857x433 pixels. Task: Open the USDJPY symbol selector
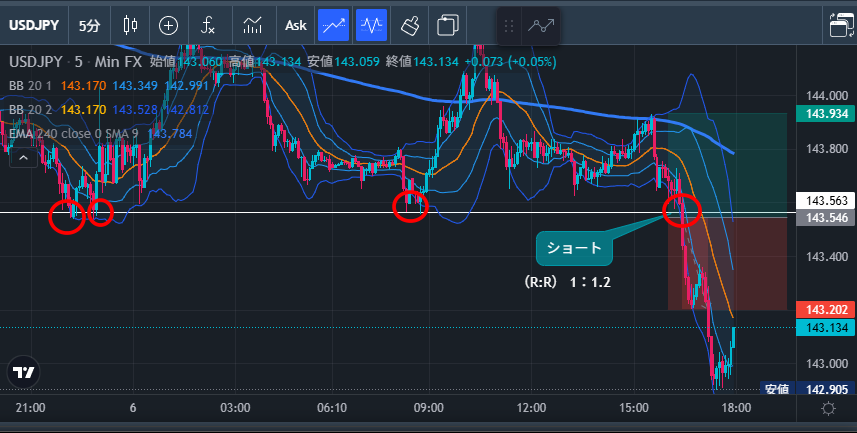tap(34, 25)
